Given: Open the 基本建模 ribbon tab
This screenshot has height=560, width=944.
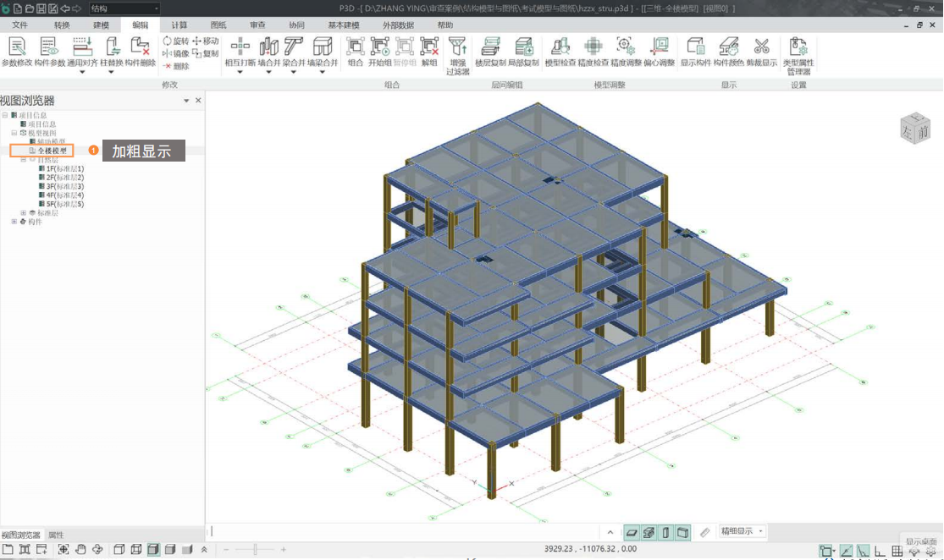Looking at the screenshot, I should coord(343,25).
